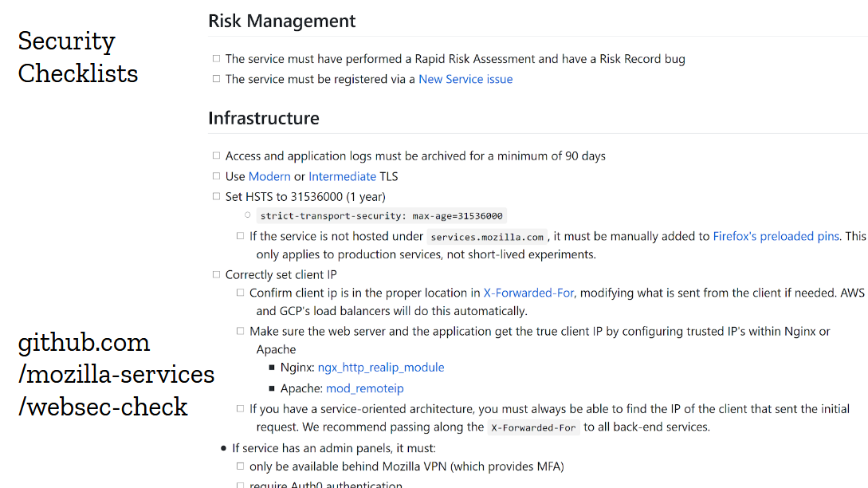Click the 'Infrastructure' heading
The image size is (868, 488).
click(x=264, y=118)
